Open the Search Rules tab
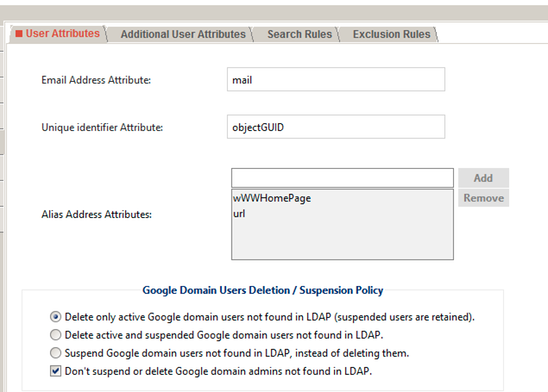548x392 pixels. tap(299, 34)
